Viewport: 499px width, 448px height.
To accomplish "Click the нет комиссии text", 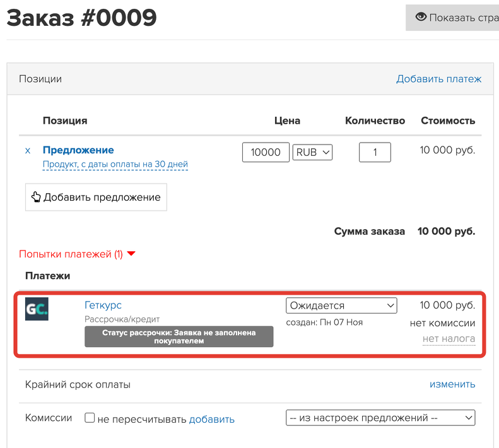I will 442,323.
